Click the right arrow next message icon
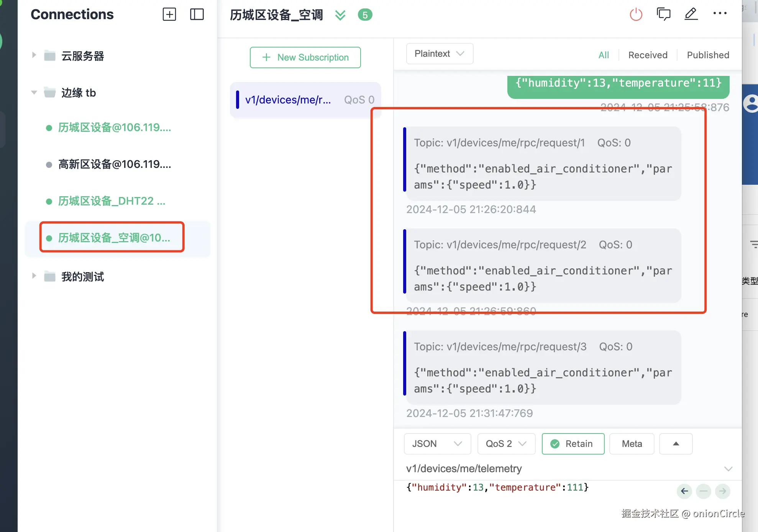Image resolution: width=758 pixels, height=532 pixels. pyautogui.click(x=722, y=491)
